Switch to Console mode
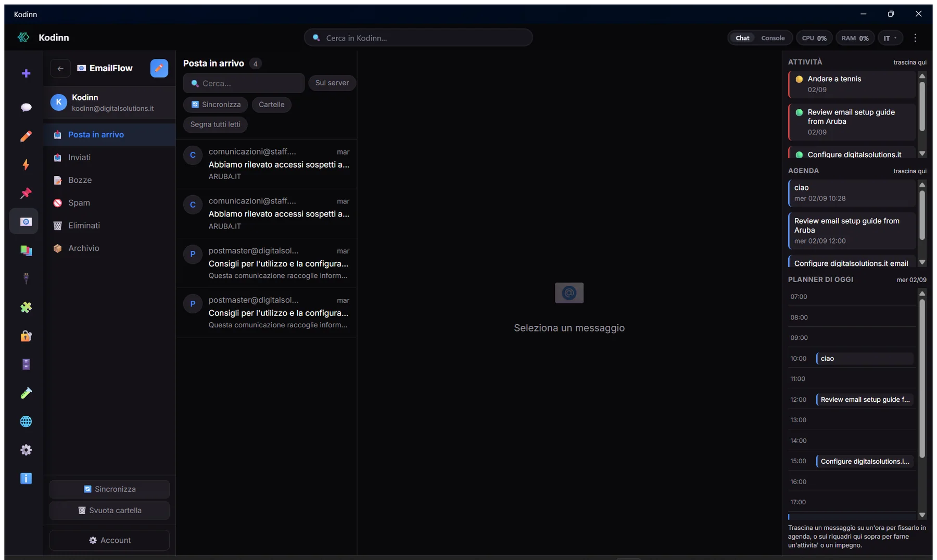 tap(773, 38)
